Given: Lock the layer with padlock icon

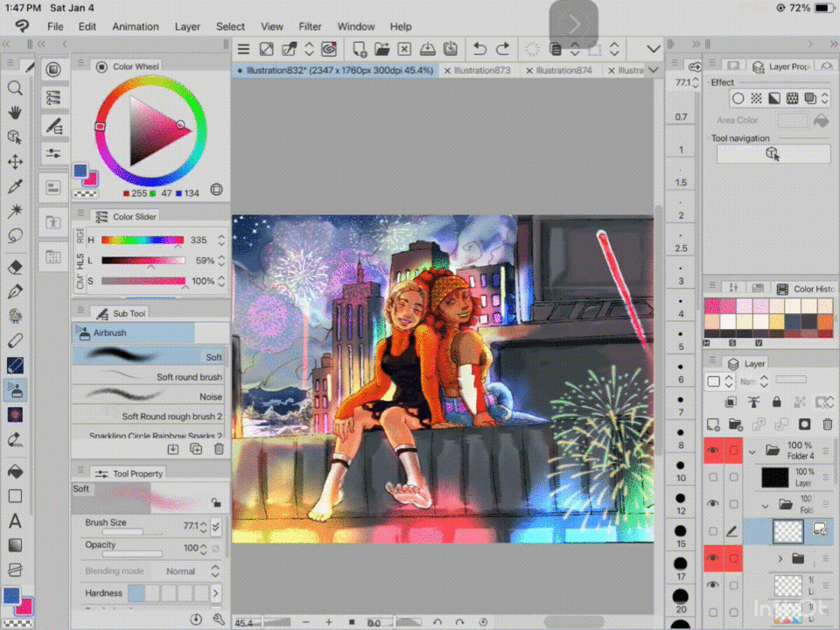Looking at the screenshot, I should 775,402.
